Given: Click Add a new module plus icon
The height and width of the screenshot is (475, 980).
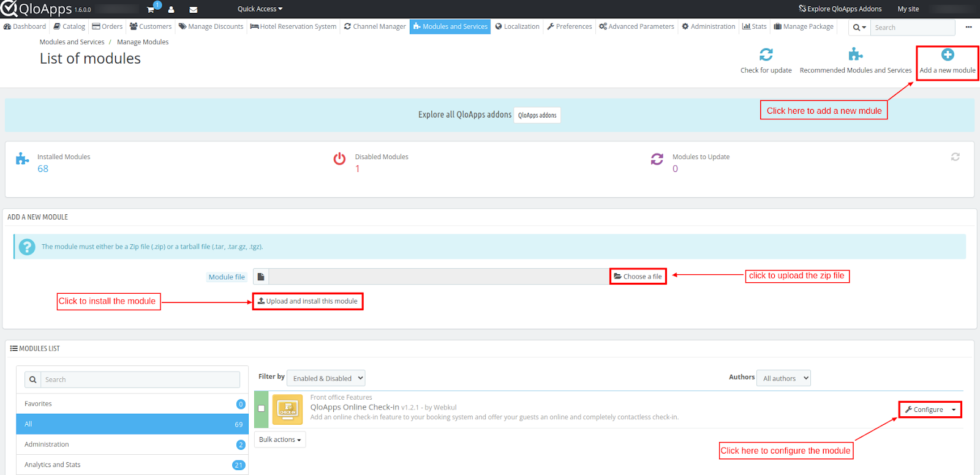Looking at the screenshot, I should [x=948, y=54].
